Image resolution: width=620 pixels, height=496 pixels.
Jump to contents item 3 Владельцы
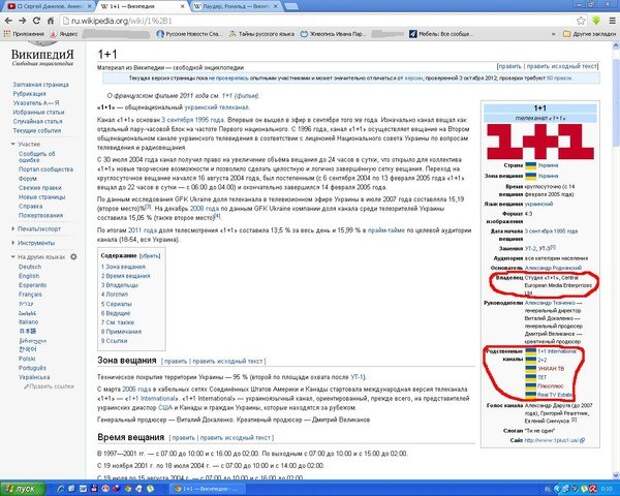pos(119,285)
